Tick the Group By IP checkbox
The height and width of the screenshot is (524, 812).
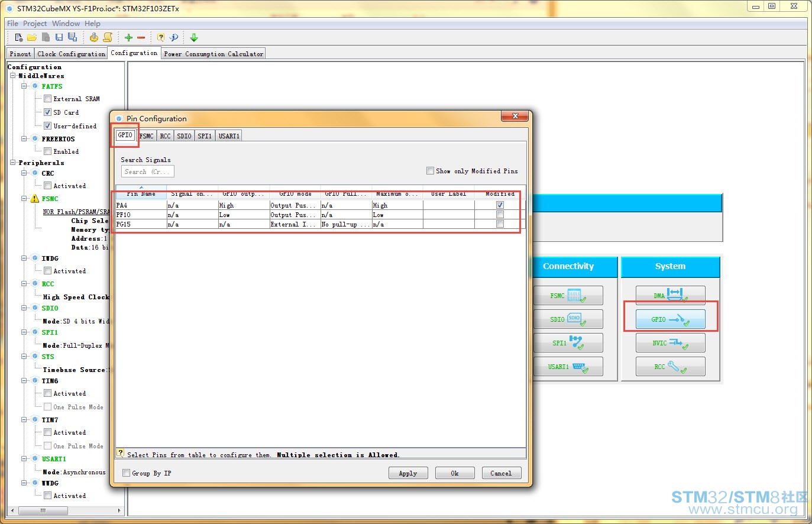[126, 473]
